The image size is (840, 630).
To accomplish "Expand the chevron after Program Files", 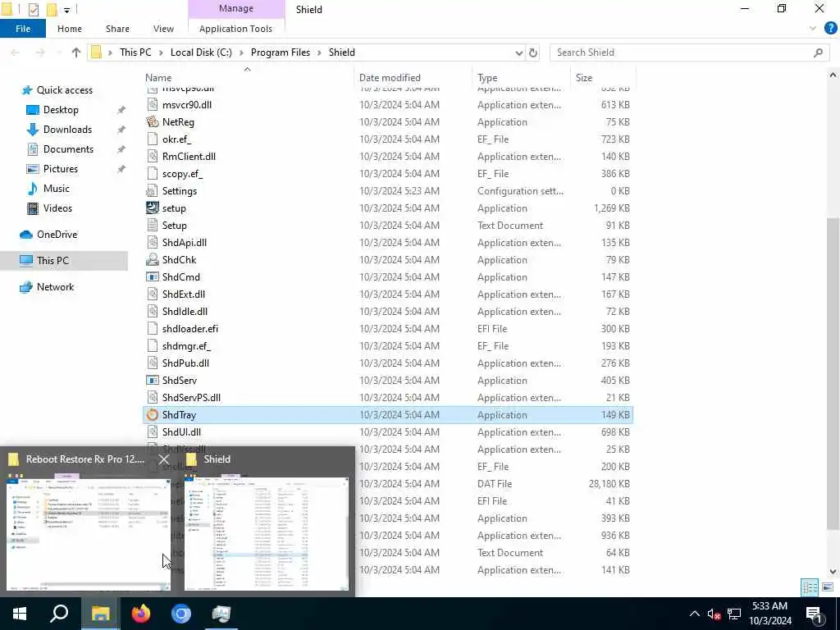I will 319,52.
